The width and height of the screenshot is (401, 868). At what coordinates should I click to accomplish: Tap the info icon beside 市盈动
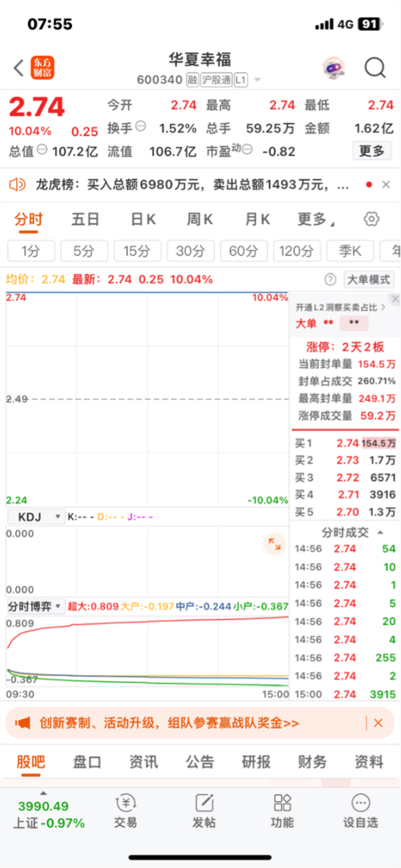[x=248, y=150]
